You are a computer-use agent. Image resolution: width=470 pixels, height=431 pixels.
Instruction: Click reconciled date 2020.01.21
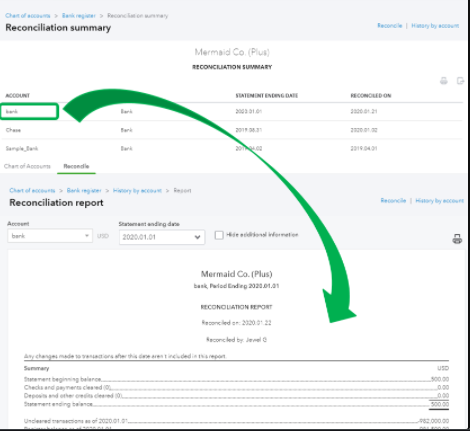pyautogui.click(x=364, y=111)
